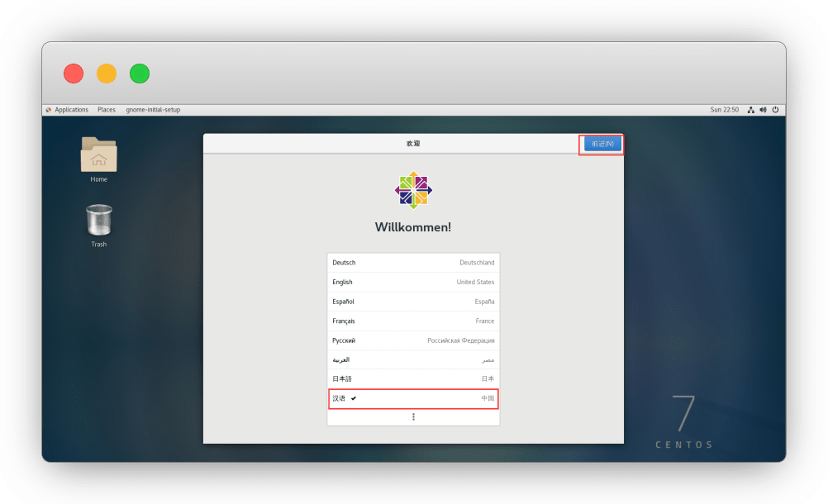The width and height of the screenshot is (828, 504).
Task: Open the gnome-initial-setup app menu
Action: [x=153, y=110]
